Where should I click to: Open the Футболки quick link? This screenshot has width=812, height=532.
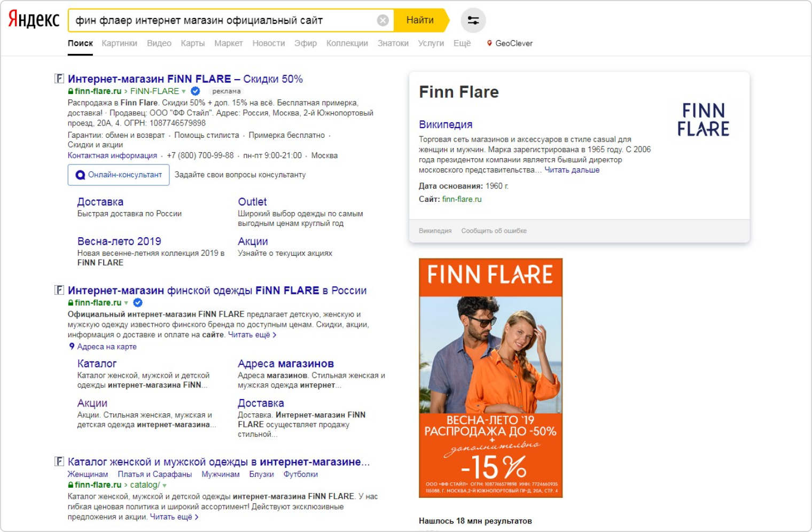click(301, 474)
